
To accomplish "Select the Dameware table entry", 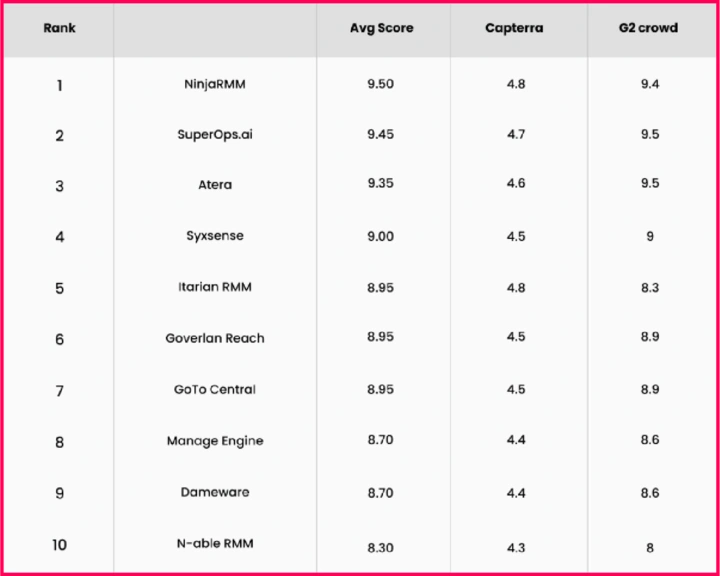I will (x=215, y=492).
